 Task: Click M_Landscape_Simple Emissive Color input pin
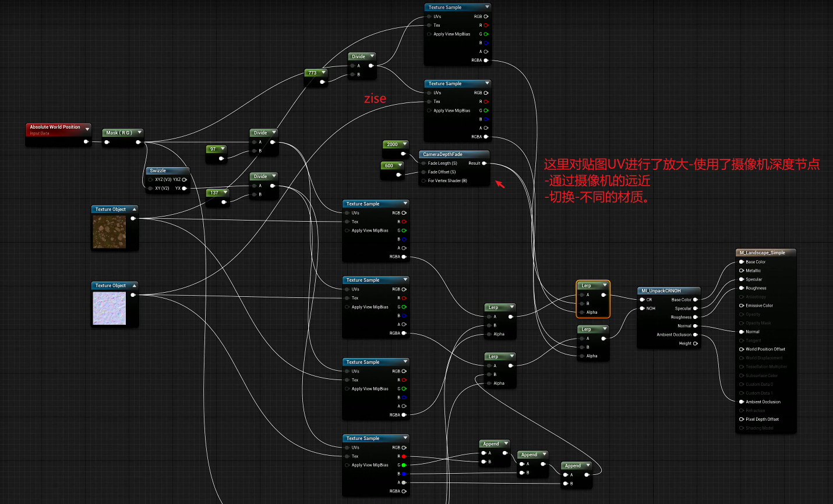click(x=742, y=306)
